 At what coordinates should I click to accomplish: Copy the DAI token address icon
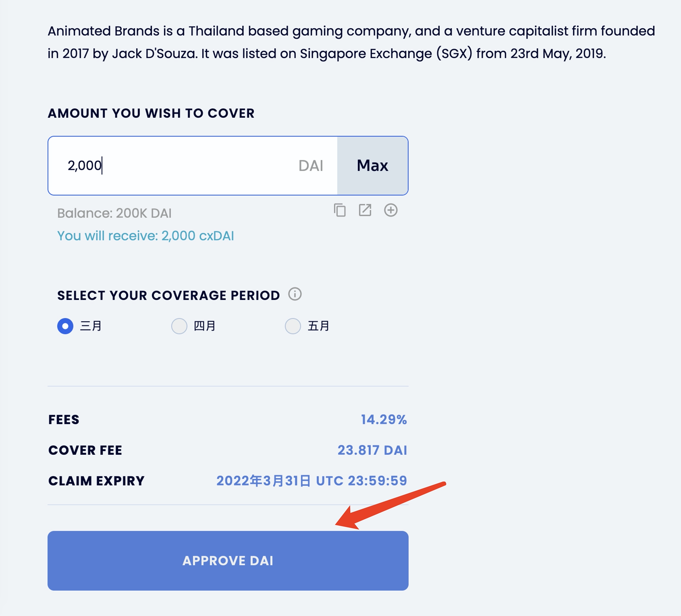340,210
